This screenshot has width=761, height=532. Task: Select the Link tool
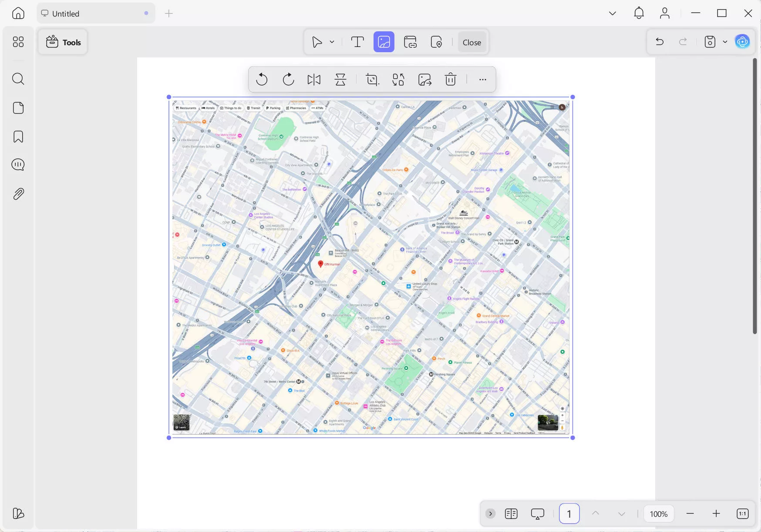pos(410,42)
